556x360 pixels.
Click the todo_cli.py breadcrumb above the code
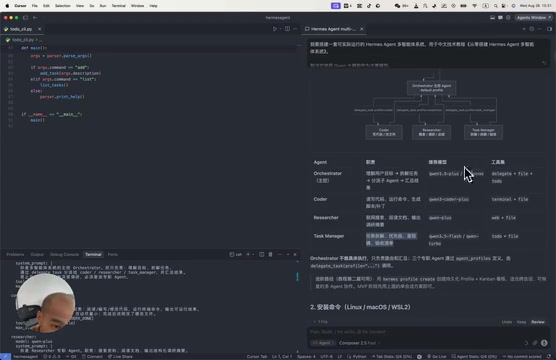(x=23, y=40)
